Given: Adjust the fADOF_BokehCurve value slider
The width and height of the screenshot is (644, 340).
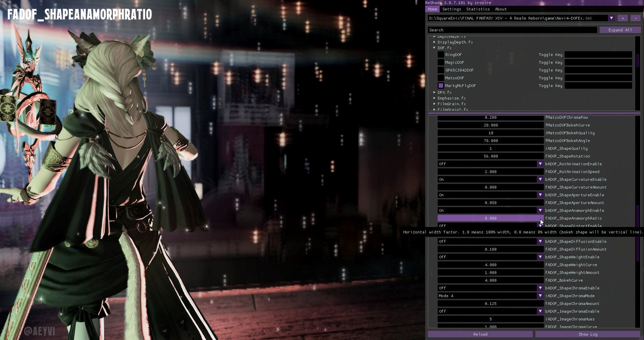Looking at the screenshot, I should coord(491,280).
